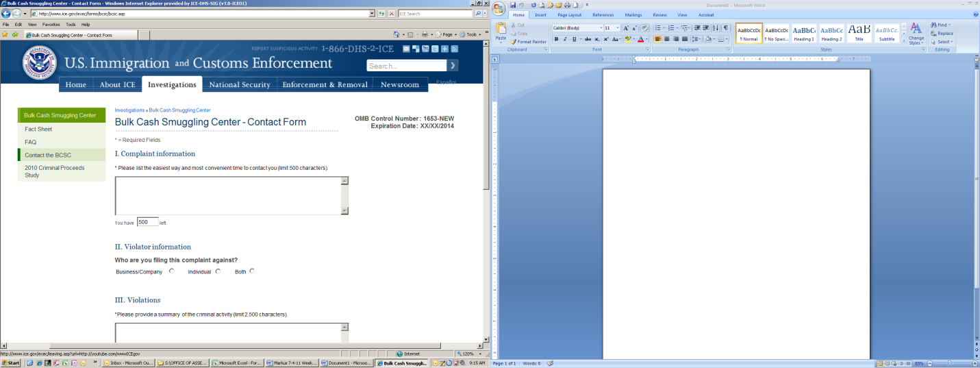Open the Font dialog launcher in Word
Viewport: 980px width, 368px height.
[x=649, y=49]
